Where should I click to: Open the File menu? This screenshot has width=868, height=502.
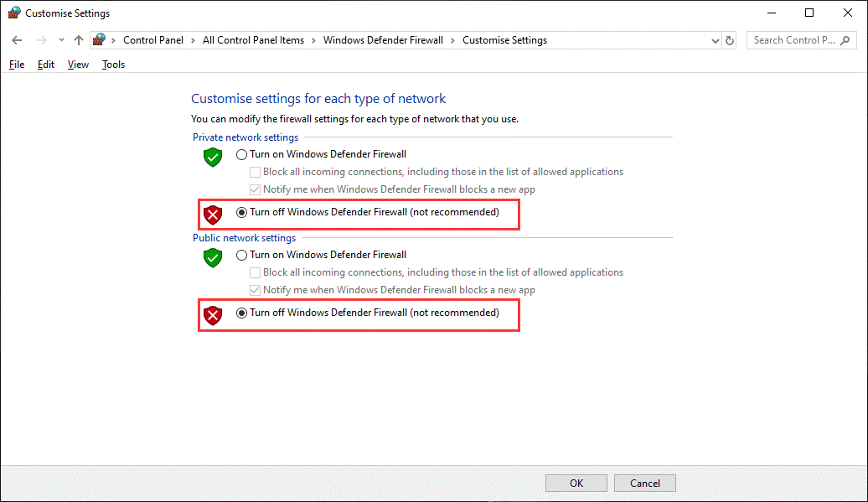[x=17, y=65]
